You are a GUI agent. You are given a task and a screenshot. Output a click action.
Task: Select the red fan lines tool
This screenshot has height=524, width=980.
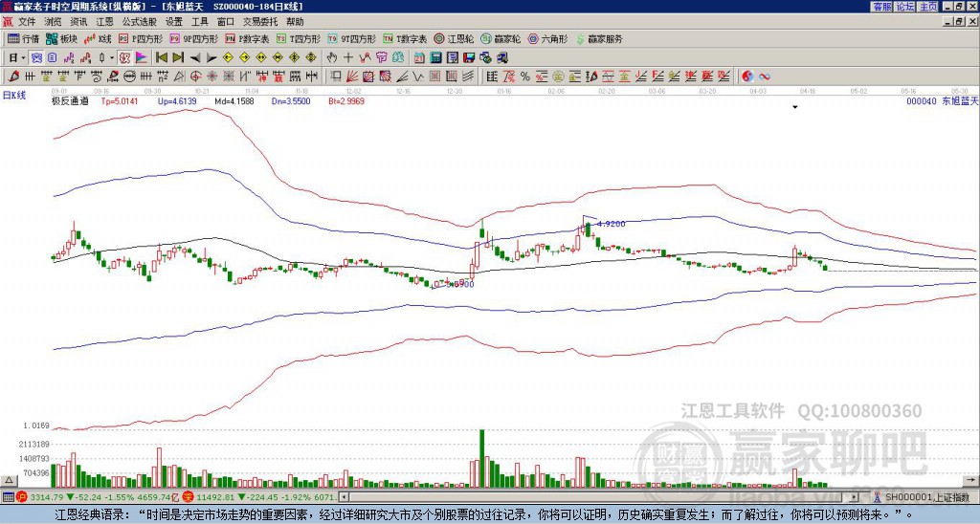tap(351, 76)
